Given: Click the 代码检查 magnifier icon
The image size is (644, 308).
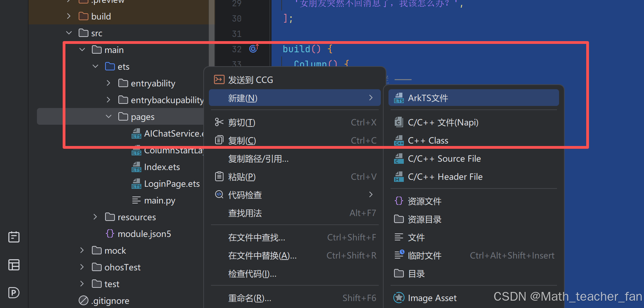Looking at the screenshot, I should (x=219, y=195).
